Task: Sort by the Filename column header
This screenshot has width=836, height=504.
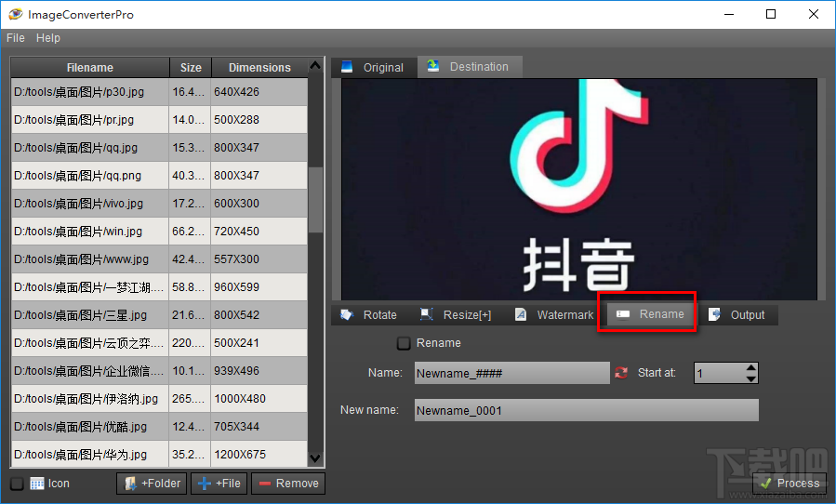Action: coord(90,68)
